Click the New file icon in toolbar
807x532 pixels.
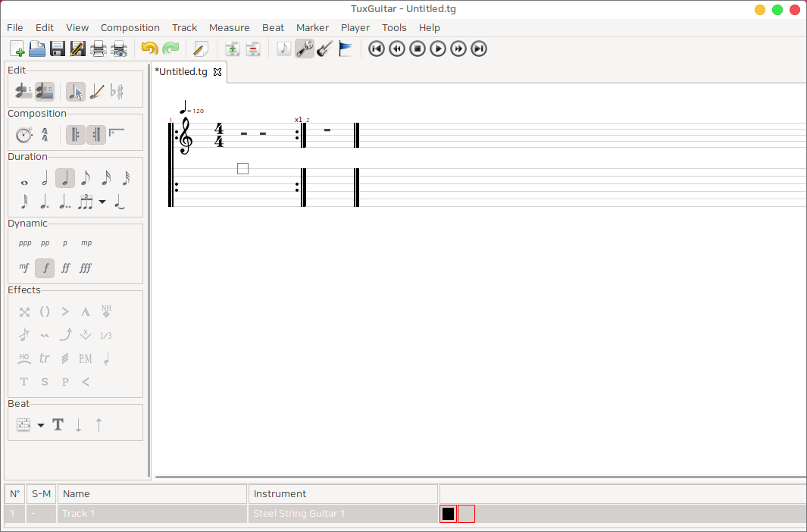[x=17, y=49]
